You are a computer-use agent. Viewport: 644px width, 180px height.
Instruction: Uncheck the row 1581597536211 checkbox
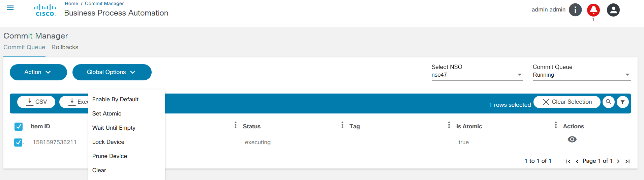(18, 143)
